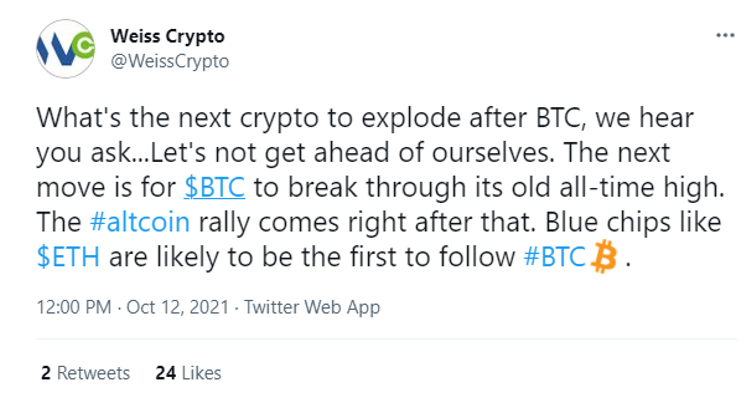Visit the @WeissCrypto handle link

coord(170,61)
